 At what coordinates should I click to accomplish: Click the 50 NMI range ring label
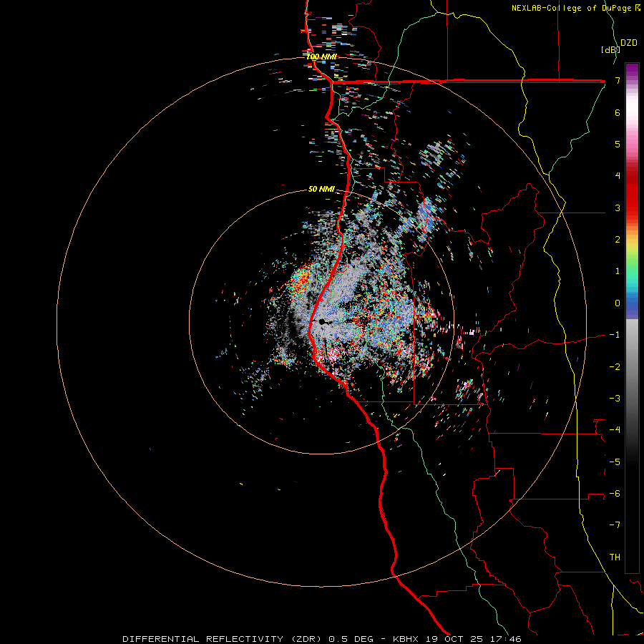click(x=321, y=189)
